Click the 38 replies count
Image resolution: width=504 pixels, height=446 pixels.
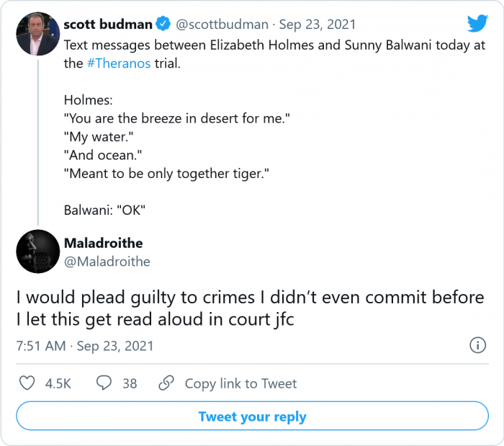pos(130,383)
